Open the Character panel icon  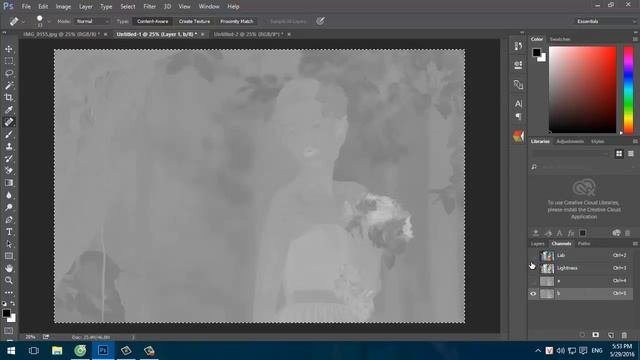point(518,104)
